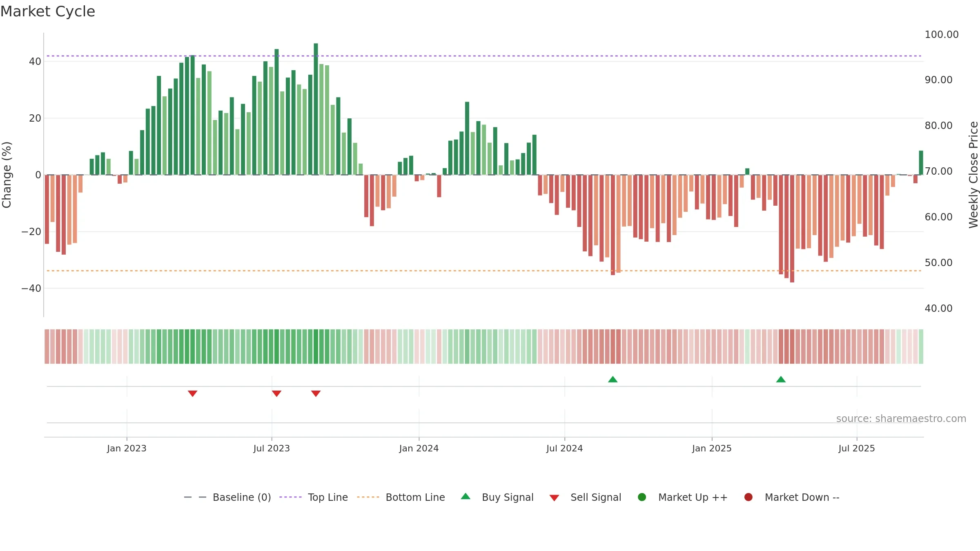Click the lone green bar at the chart's right end
This screenshot has height=551, width=980.
tap(921, 163)
